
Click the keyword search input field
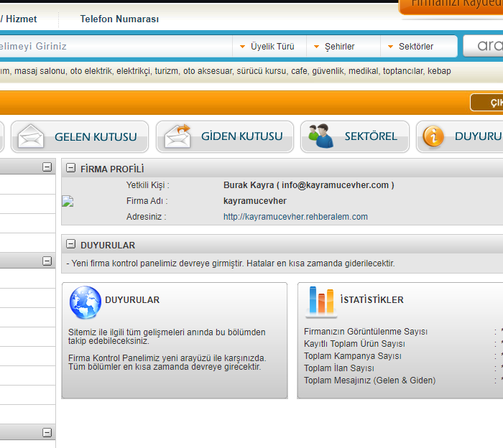click(108, 47)
